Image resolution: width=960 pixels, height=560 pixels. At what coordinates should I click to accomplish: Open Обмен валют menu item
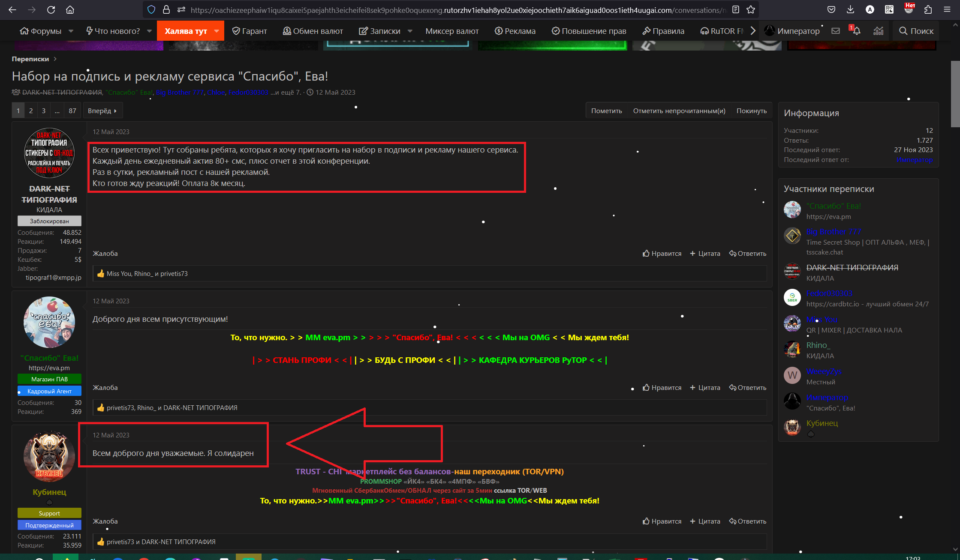(313, 31)
